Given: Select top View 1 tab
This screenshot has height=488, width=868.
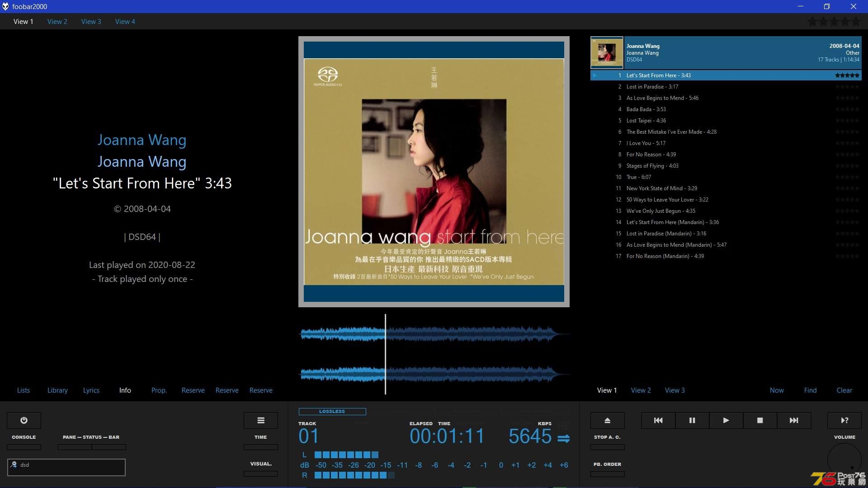Looking at the screenshot, I should click(x=24, y=21).
